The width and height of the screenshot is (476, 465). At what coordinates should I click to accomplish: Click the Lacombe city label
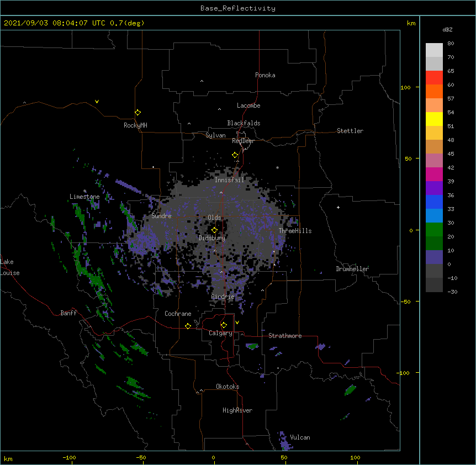click(248, 105)
